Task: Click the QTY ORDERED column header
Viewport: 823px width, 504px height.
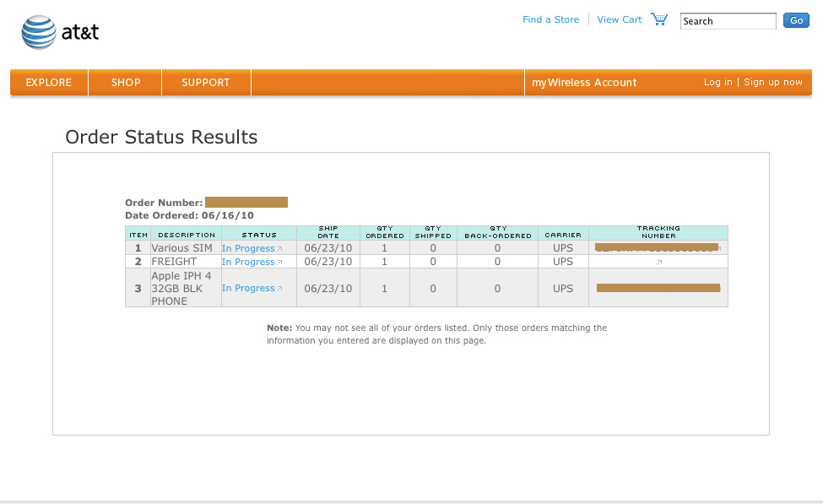Action: [385, 232]
